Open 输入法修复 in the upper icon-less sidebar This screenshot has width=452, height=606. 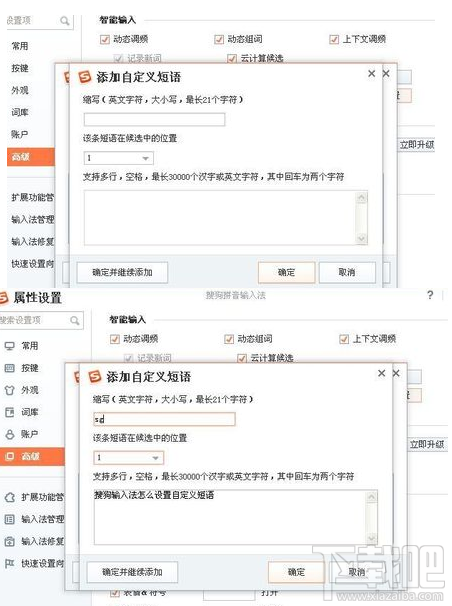coord(33,242)
